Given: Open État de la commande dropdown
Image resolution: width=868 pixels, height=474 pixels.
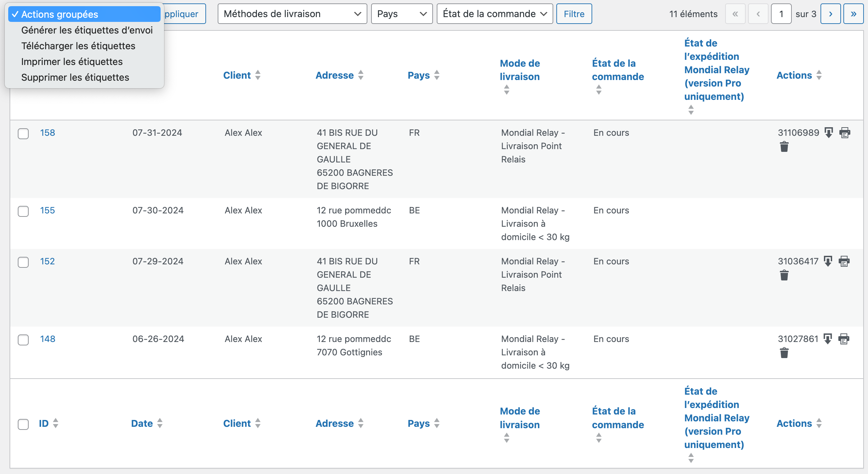Looking at the screenshot, I should [494, 14].
